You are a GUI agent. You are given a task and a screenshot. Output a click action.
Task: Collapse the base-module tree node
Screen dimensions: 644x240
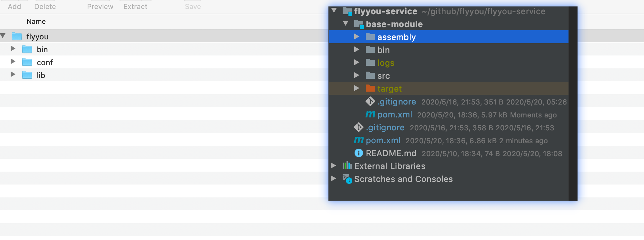click(x=346, y=24)
